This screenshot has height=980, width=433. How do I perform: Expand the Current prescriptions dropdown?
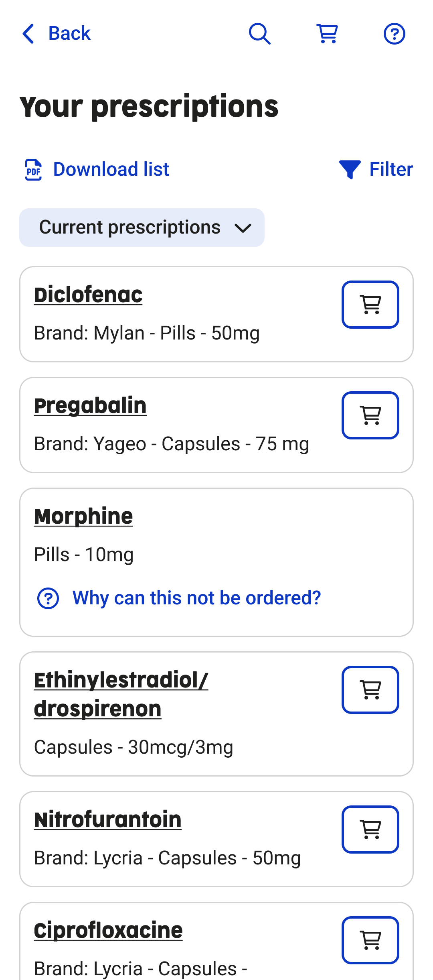(x=142, y=228)
